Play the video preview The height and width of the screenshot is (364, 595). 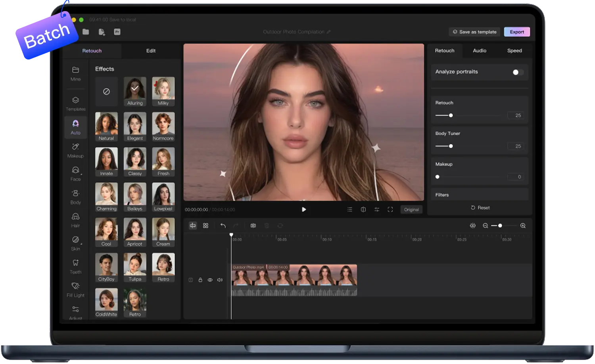coord(303,209)
